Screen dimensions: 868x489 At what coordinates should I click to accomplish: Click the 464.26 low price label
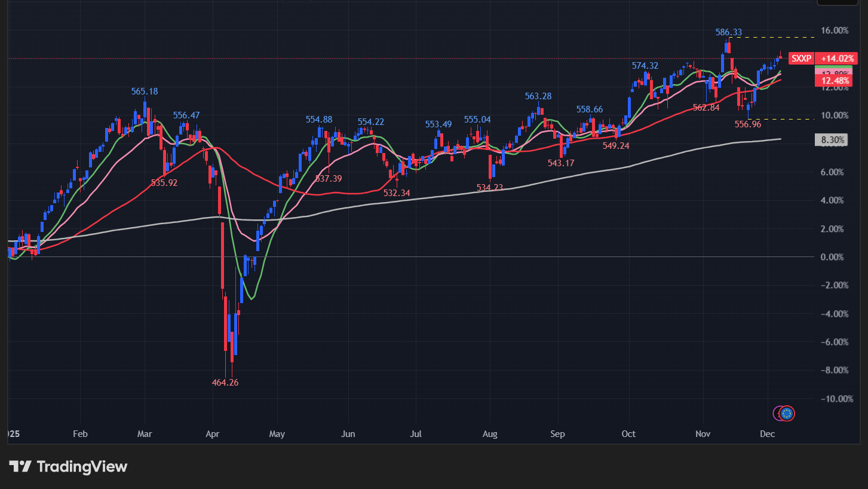[x=226, y=383]
